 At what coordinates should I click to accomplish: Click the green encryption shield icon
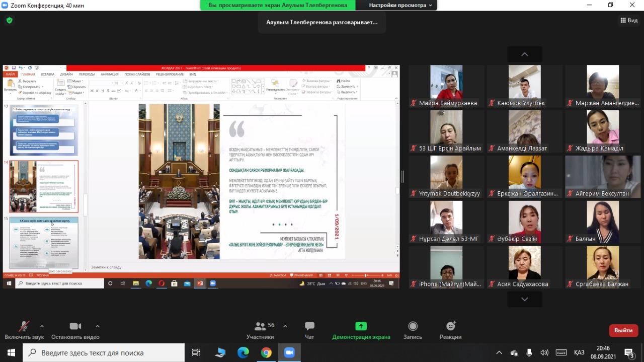coord(9,21)
